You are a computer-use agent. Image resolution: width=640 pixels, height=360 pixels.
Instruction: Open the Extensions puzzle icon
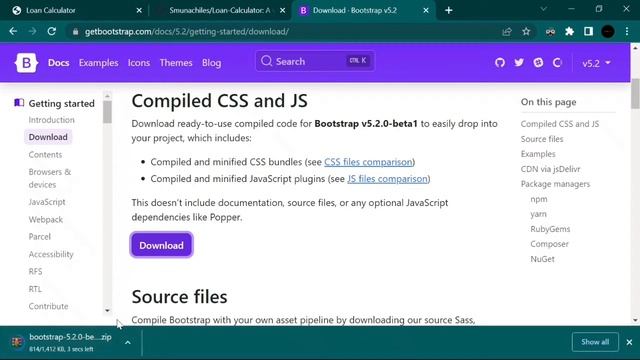coord(569,31)
